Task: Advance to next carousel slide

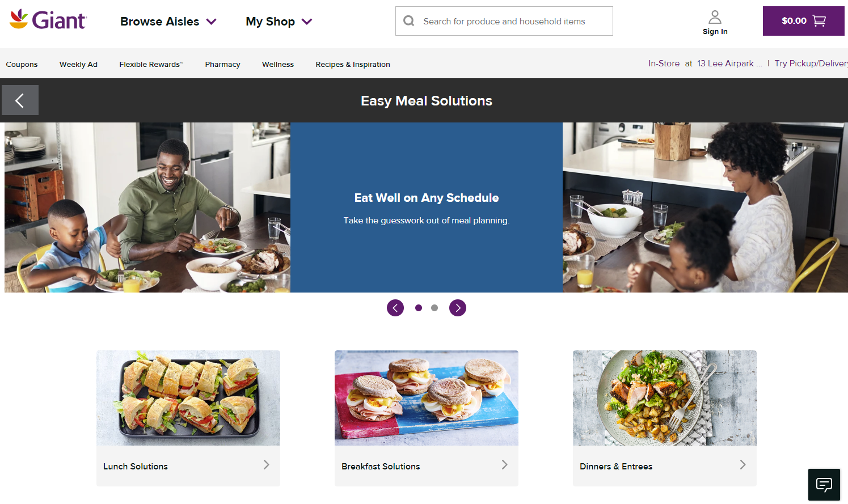Action: [x=458, y=308]
